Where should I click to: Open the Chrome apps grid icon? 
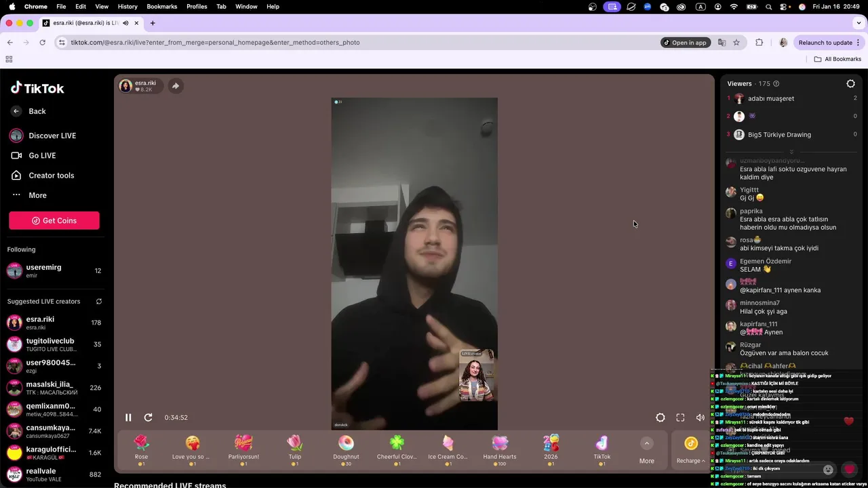(9, 59)
